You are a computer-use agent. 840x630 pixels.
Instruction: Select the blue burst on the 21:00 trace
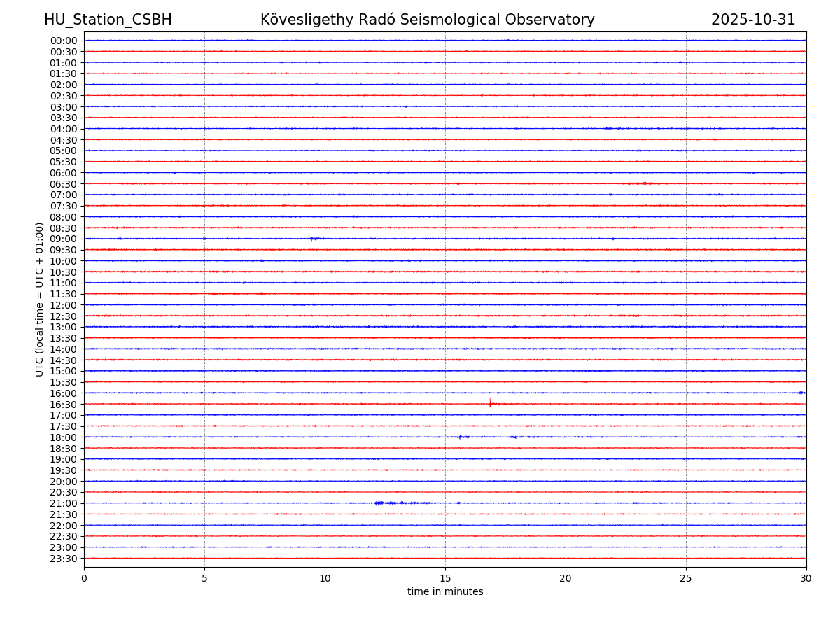tap(379, 503)
